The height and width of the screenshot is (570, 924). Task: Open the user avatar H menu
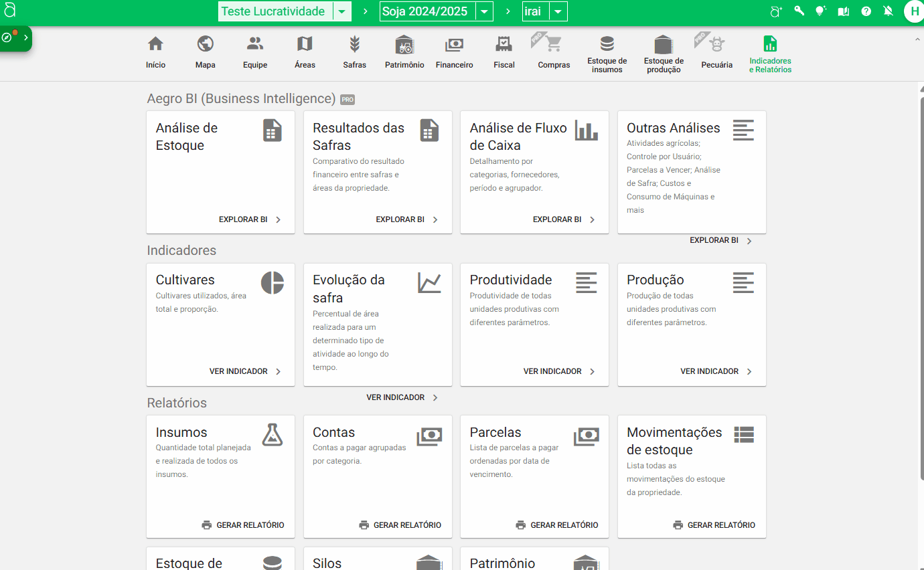[x=914, y=11]
